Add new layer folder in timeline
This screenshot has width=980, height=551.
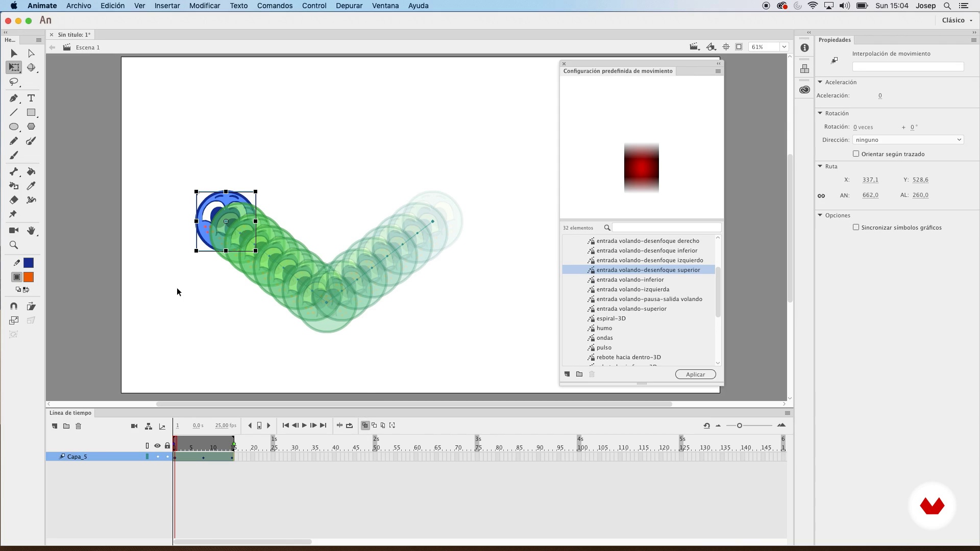[x=66, y=426]
